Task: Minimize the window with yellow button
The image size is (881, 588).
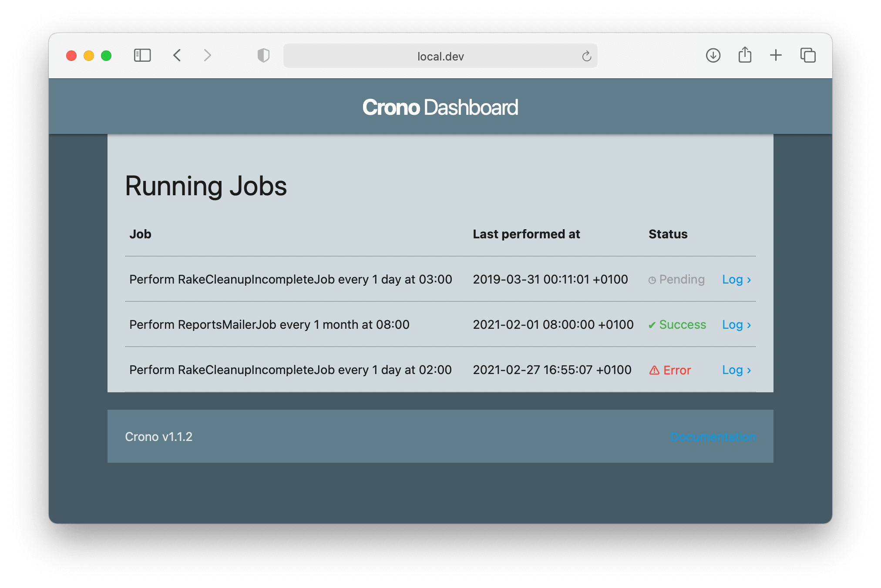Action: (89, 56)
